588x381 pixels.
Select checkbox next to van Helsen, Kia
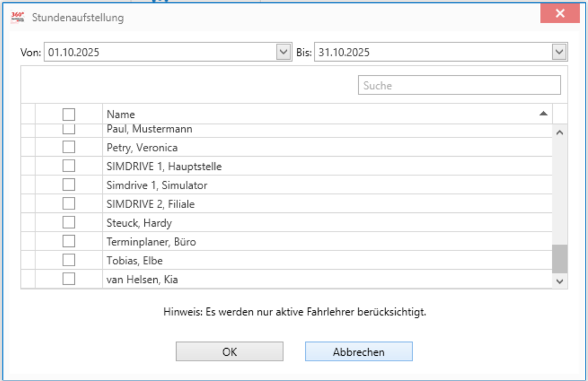tap(69, 279)
